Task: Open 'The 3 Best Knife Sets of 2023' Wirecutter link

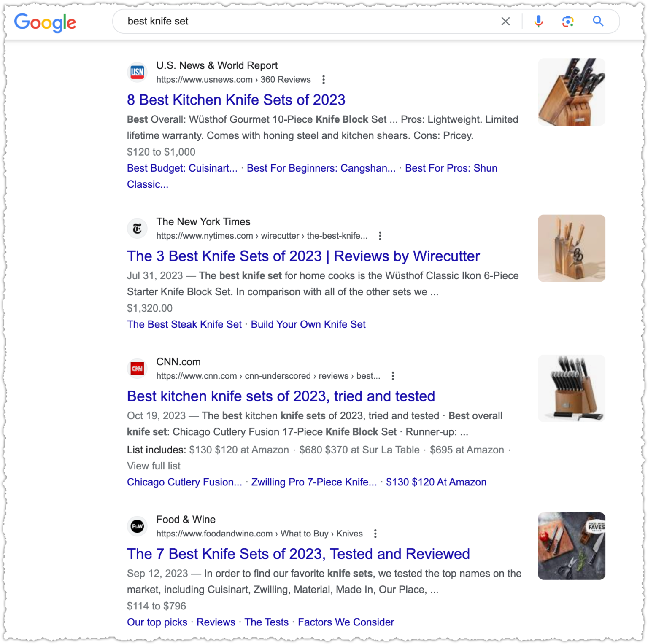Action: pos(303,256)
